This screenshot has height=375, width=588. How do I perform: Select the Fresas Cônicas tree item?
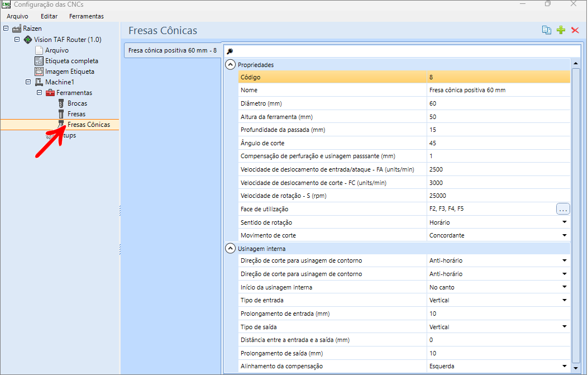[x=89, y=125]
